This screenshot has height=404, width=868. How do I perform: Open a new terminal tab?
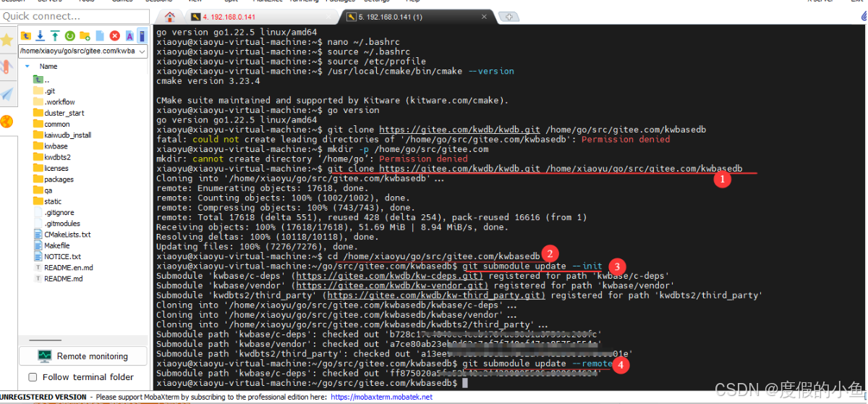[509, 16]
